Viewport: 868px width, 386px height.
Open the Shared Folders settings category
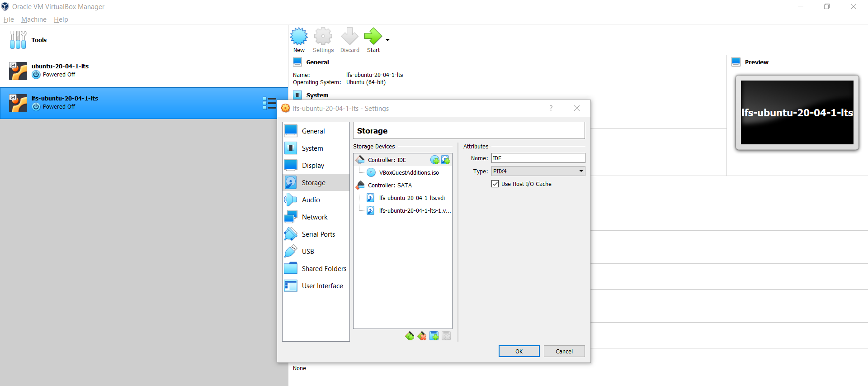point(316,268)
